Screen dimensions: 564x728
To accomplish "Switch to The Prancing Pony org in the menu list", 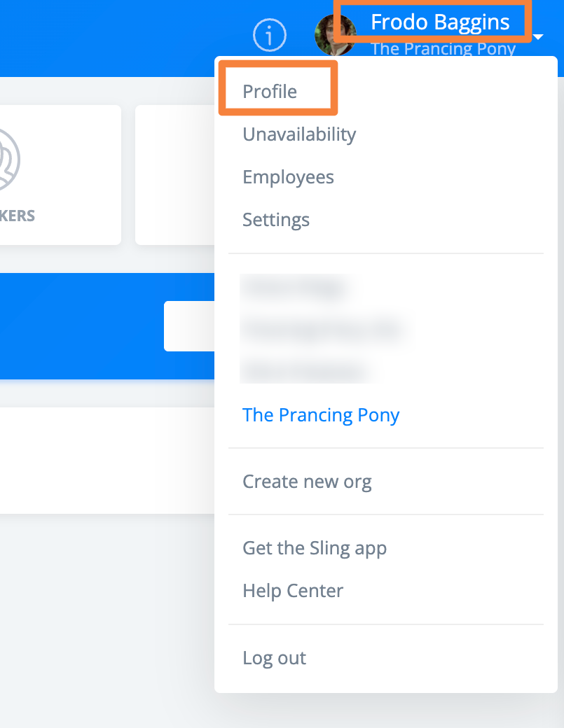I will click(x=321, y=415).
